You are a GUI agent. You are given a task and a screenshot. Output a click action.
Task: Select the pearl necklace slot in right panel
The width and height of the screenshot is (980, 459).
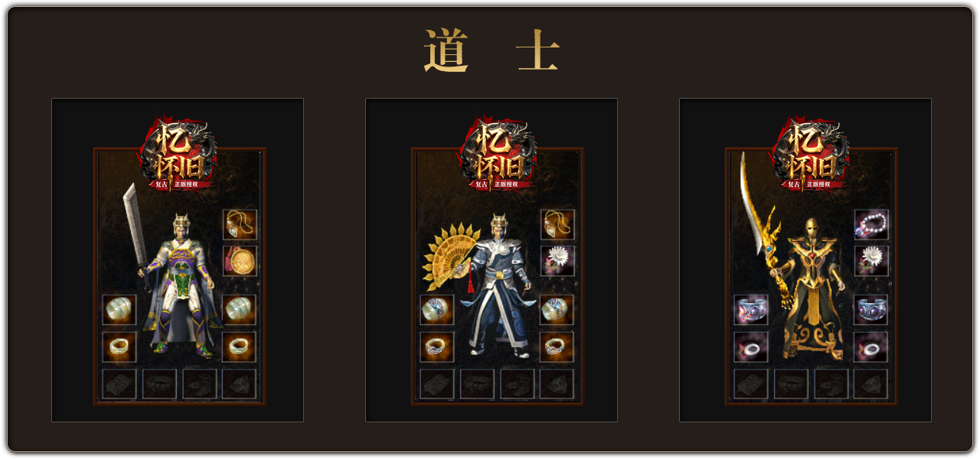click(871, 225)
